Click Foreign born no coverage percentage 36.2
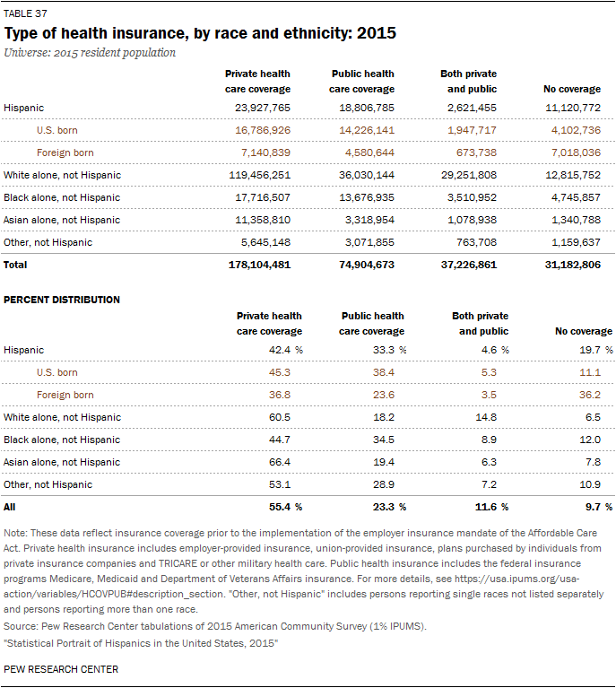616x688 pixels. (589, 395)
